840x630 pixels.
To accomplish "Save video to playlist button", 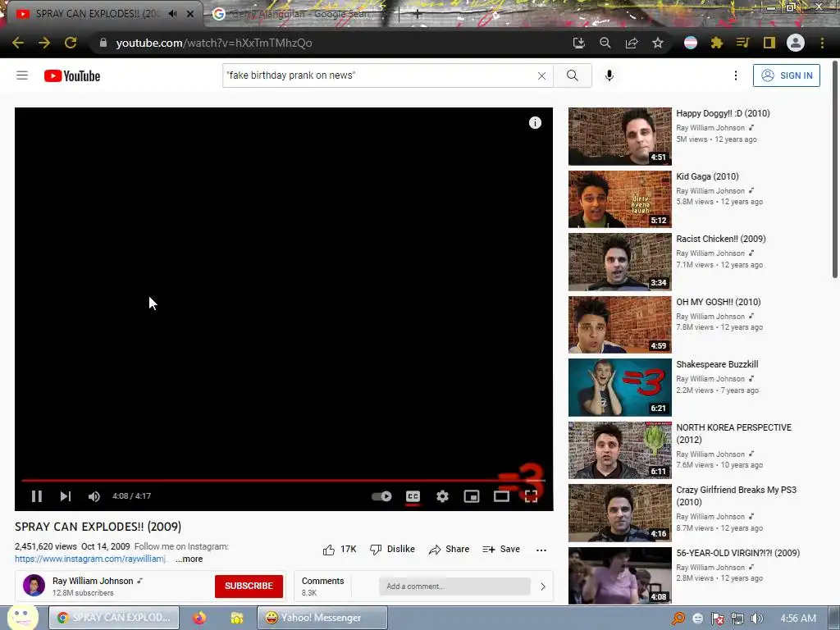I will (x=501, y=549).
